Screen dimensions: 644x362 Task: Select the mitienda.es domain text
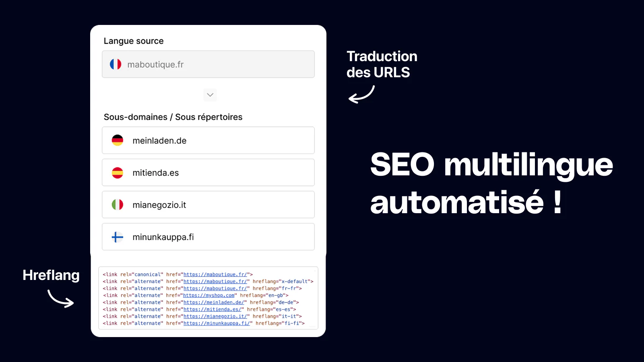(156, 173)
